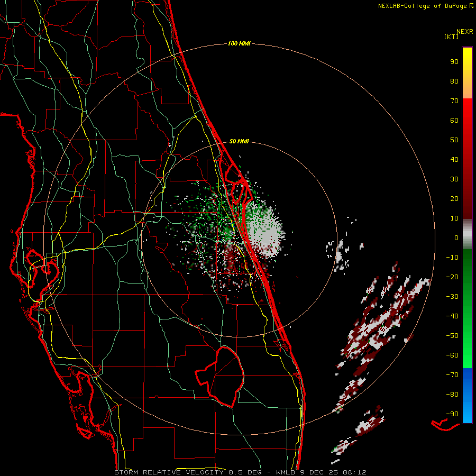Viewport: 476px width, 476px height.
Task: Select the 70 knot scale label
Action: [x=454, y=101]
